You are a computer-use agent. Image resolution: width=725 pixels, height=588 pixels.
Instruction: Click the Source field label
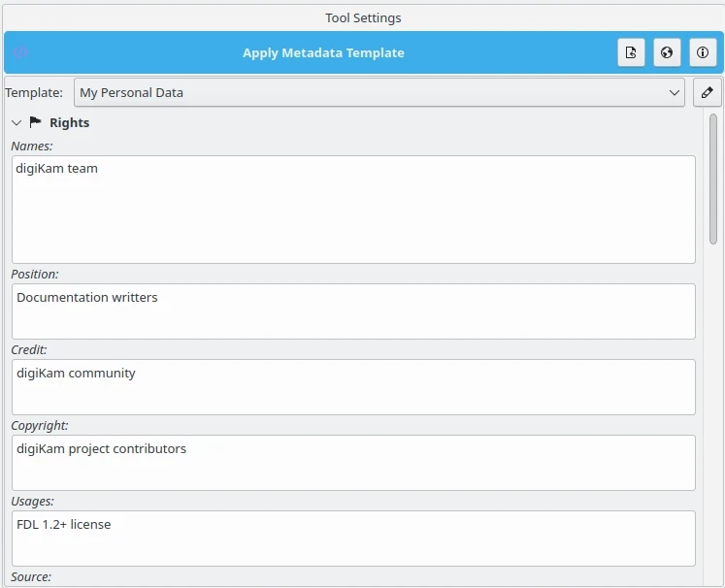31,577
